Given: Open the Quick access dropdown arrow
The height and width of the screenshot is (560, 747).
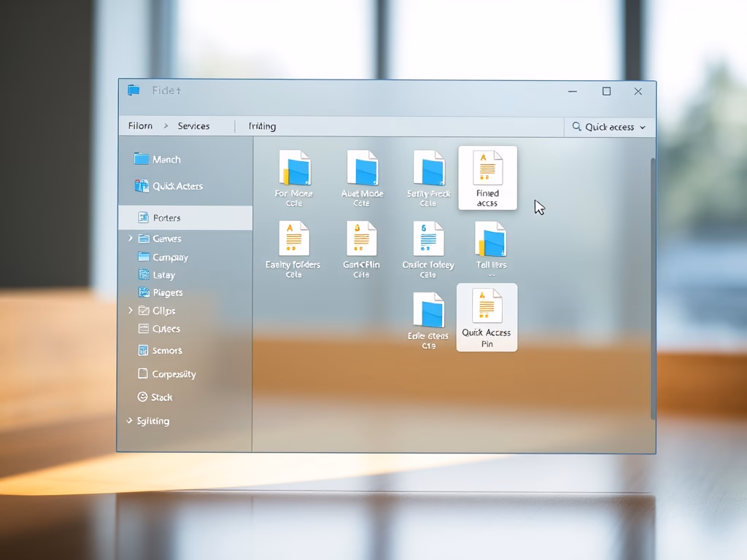Looking at the screenshot, I should (x=643, y=128).
